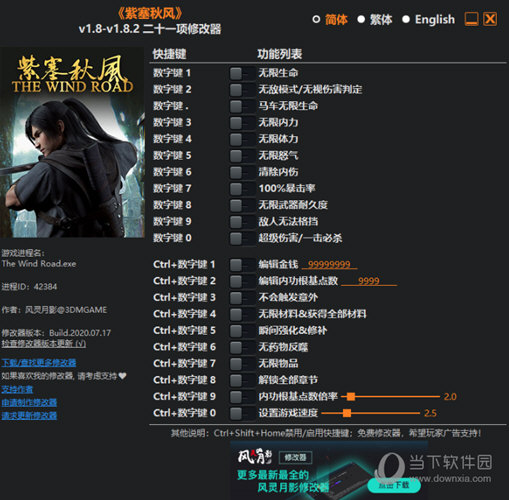Click the 内功根基点数倍率 slider handle
Viewport: 509px width, 500px height.
point(351,397)
